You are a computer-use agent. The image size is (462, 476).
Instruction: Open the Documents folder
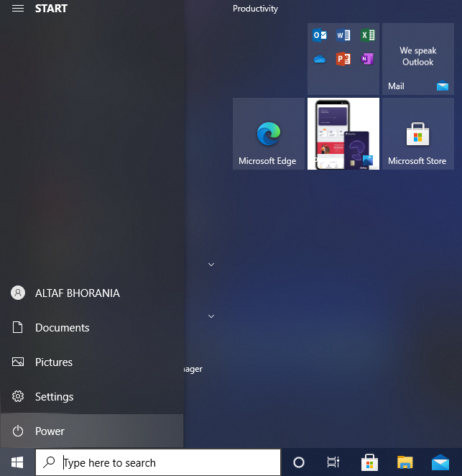(x=92, y=328)
